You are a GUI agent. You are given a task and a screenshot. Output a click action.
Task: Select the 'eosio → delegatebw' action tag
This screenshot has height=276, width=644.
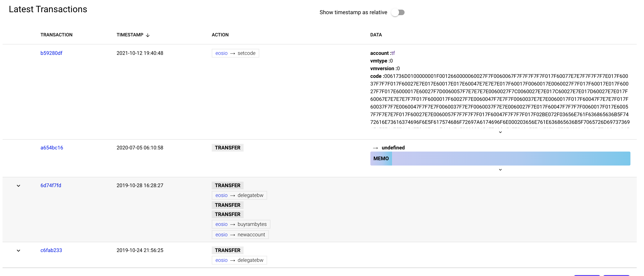[239, 195]
